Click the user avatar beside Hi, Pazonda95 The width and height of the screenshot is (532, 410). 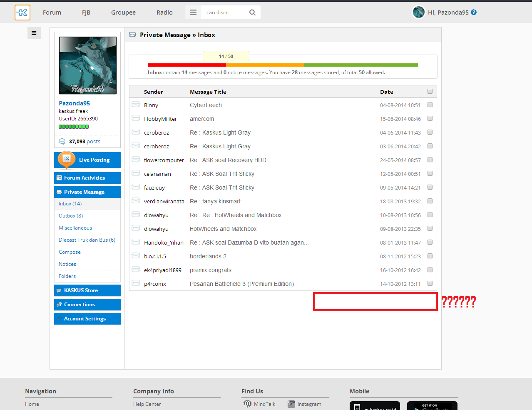[x=418, y=12]
